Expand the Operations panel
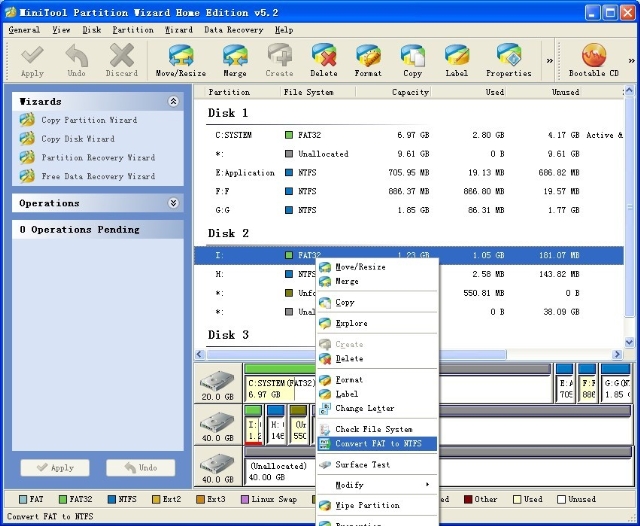640x526 pixels. [173, 203]
